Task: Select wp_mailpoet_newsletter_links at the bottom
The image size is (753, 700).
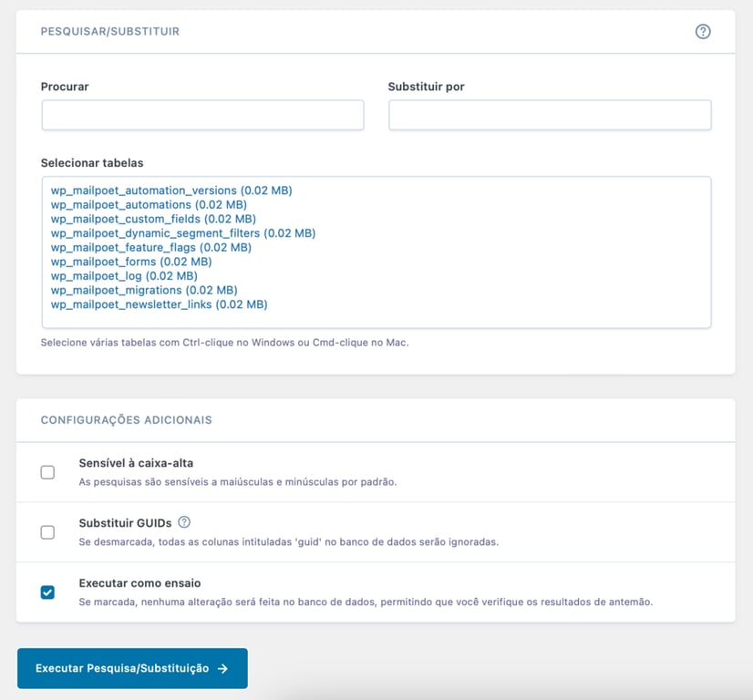Action: (x=158, y=304)
